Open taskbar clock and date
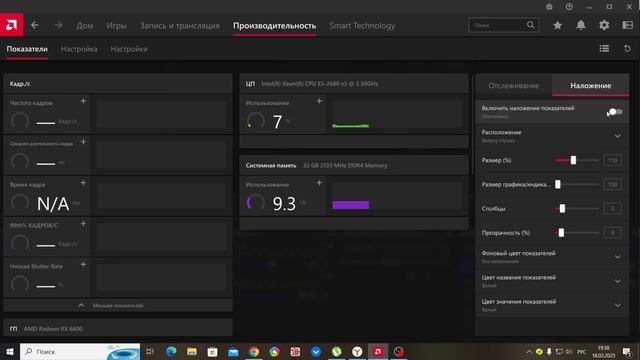 tap(604, 351)
